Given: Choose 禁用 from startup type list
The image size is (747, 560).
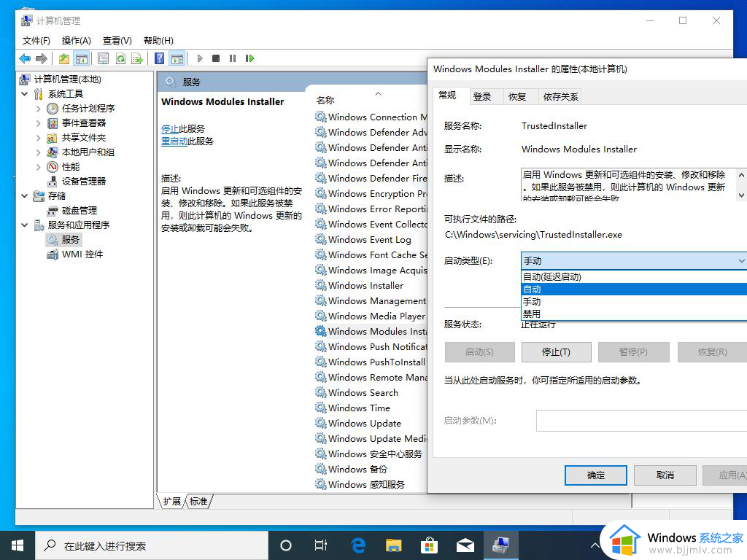Looking at the screenshot, I should point(634,314).
